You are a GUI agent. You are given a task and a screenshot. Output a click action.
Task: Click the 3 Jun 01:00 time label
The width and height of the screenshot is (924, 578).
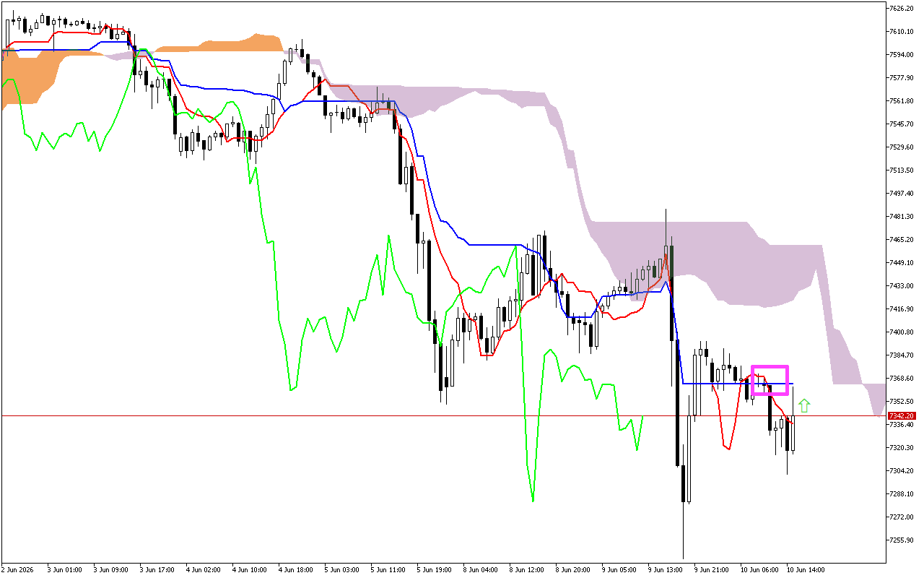(64, 570)
